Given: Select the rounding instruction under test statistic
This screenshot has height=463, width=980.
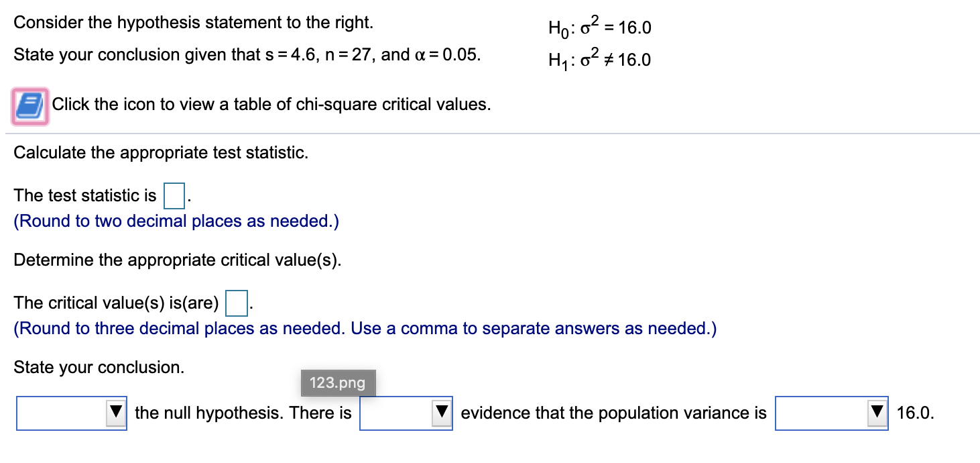Looking at the screenshot, I should coord(176,221).
